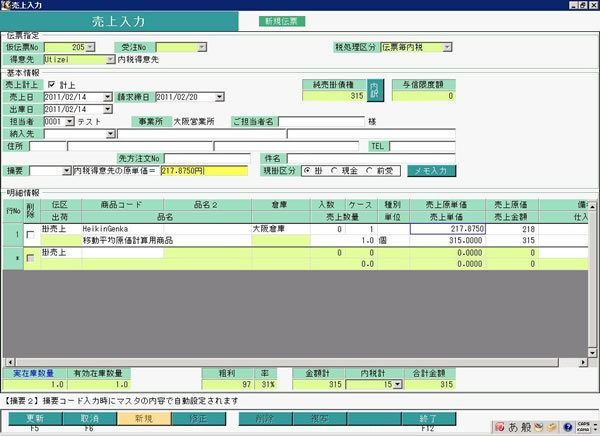Screen dimensions: 600x436
Task: Click the grid vertical scroll up arrow
Action: pos(592,206)
